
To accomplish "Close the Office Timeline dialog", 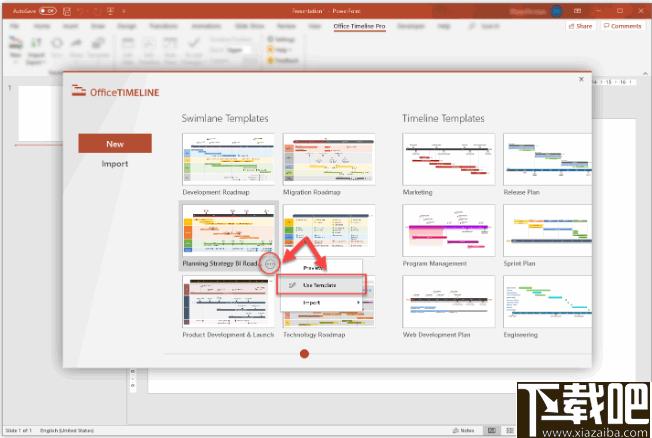I will pos(581,79).
